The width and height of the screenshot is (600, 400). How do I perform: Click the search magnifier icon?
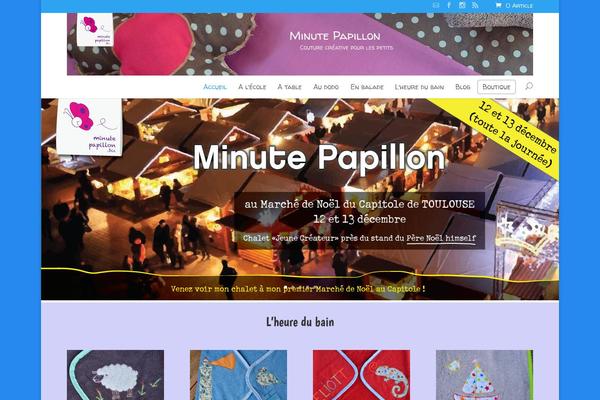tap(529, 86)
